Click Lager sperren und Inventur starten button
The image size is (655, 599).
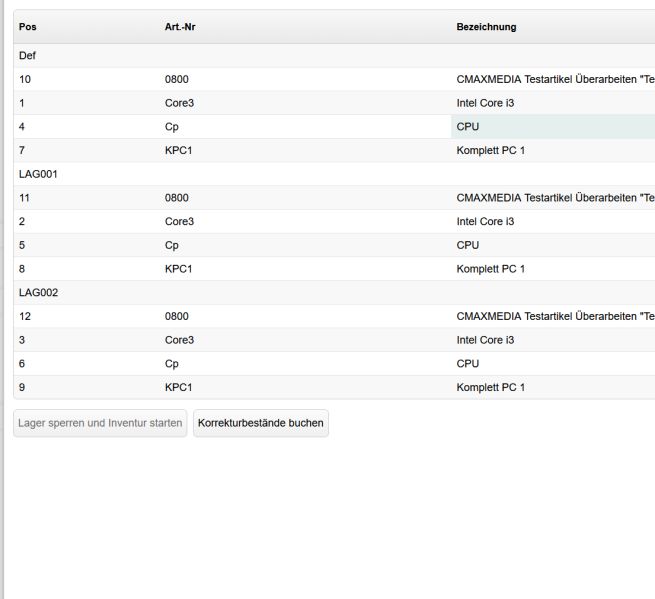100,423
